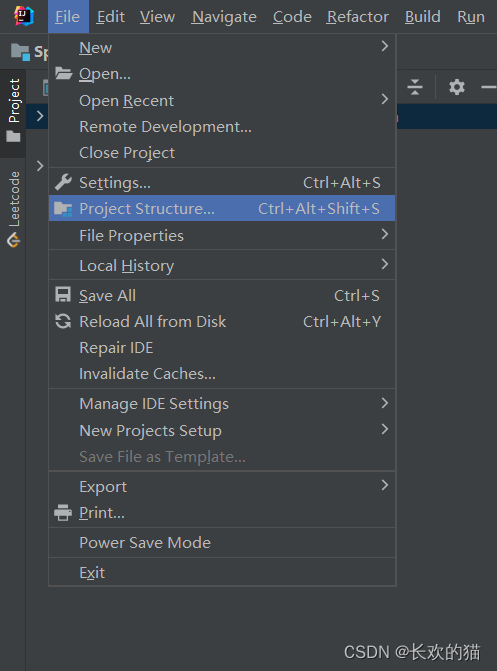Open the Leetcode tool window sidebar tab
This screenshot has width=497, height=671.
pyautogui.click(x=13, y=209)
